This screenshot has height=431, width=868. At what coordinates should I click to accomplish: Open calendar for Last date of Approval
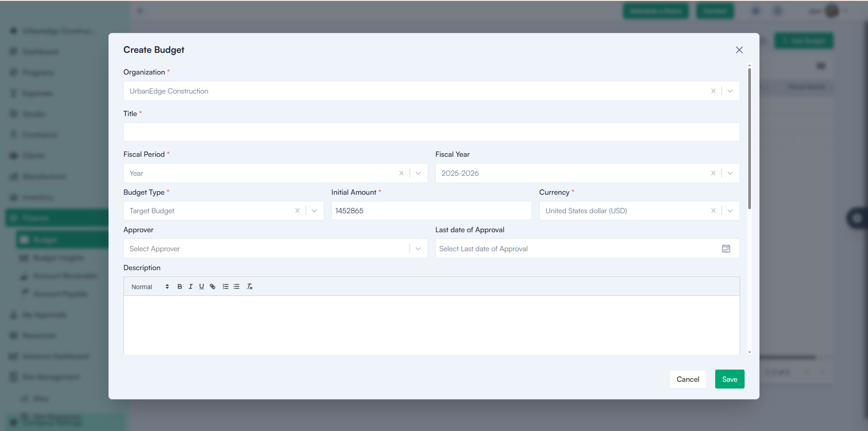[x=726, y=249]
